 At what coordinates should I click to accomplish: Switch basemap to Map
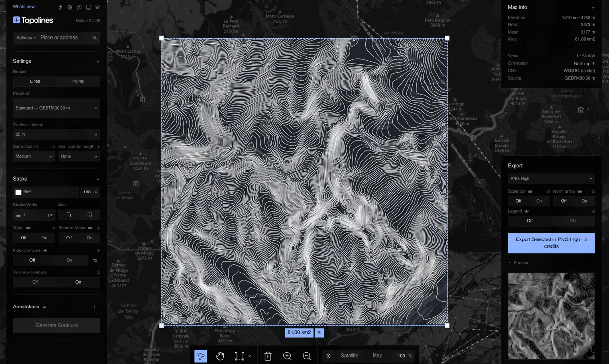(377, 356)
